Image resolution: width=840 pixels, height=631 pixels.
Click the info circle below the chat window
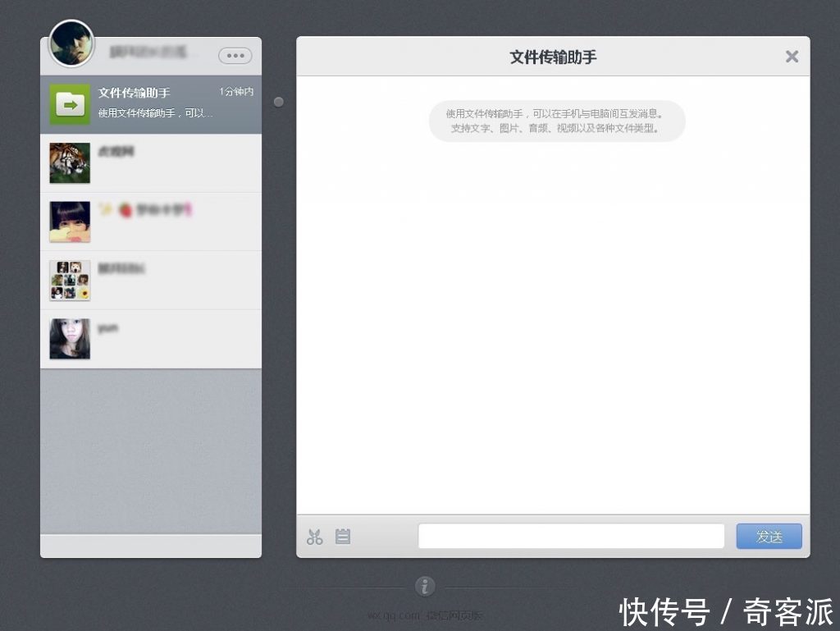coord(424,586)
